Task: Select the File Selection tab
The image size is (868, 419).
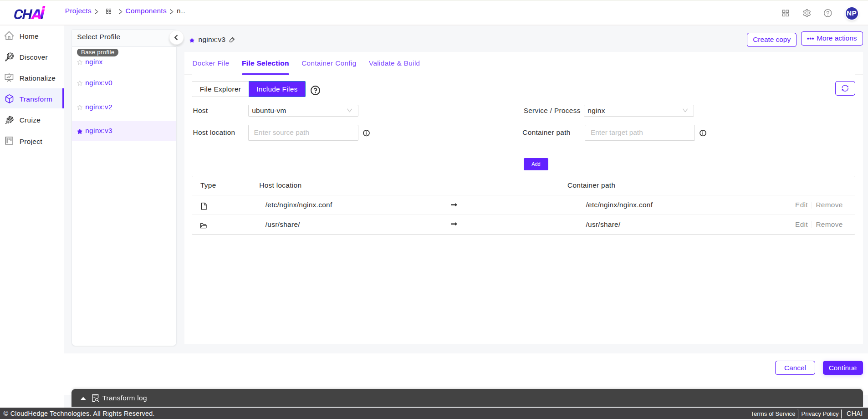Action: 266,63
